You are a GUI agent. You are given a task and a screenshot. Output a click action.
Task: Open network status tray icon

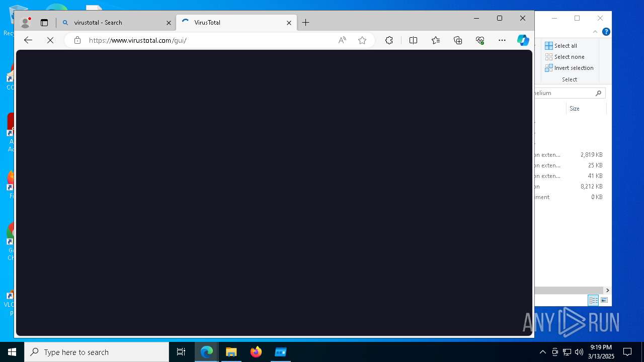pos(567,352)
